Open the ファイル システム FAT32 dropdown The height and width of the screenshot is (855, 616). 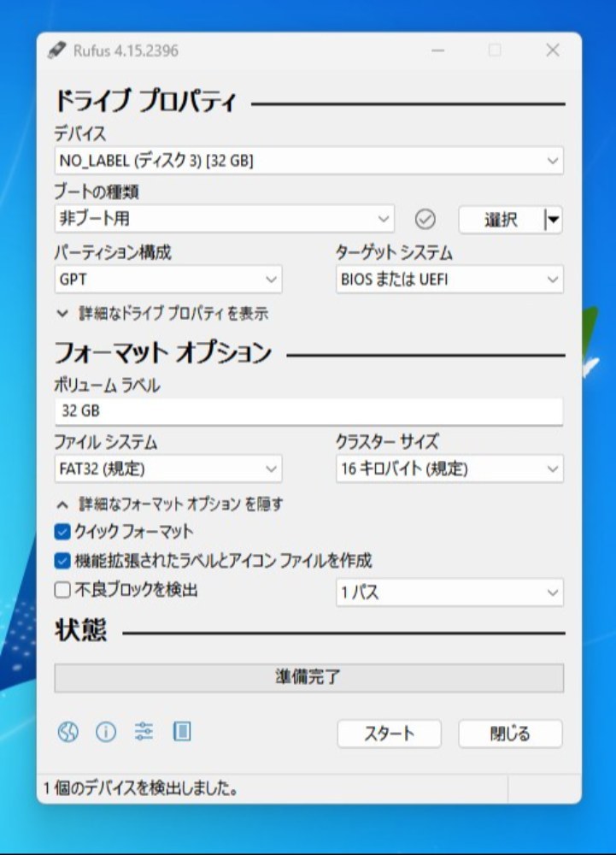pos(168,469)
